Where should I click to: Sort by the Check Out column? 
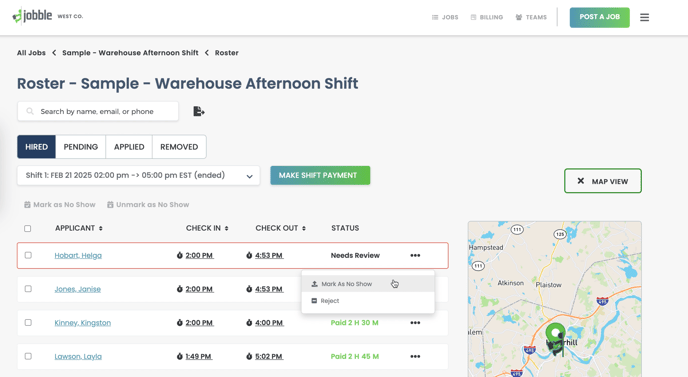pyautogui.click(x=280, y=228)
